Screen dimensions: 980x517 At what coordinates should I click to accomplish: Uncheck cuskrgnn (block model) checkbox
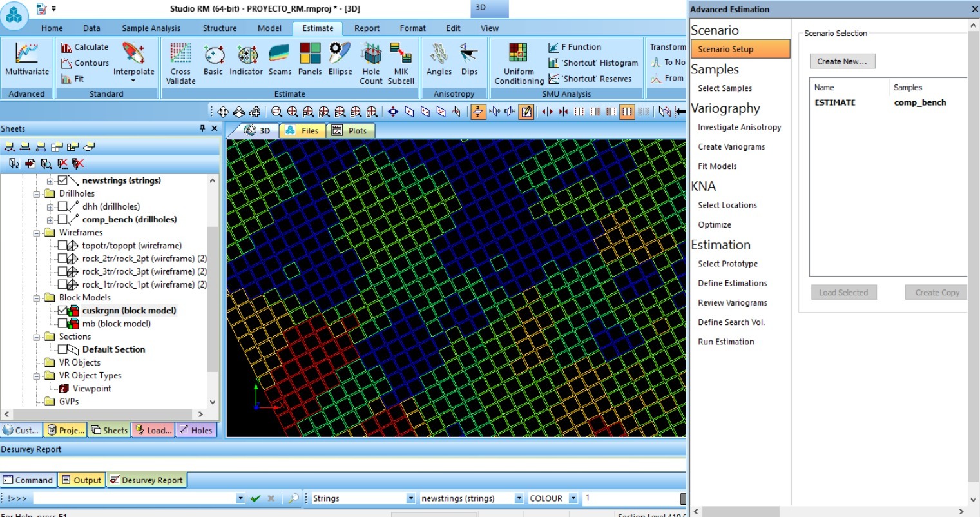(x=62, y=310)
